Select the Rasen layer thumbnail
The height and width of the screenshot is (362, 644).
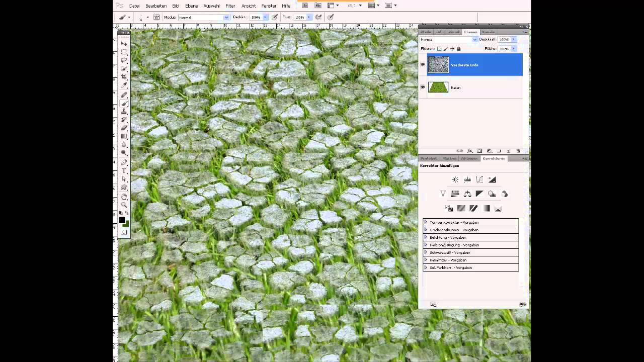click(438, 87)
